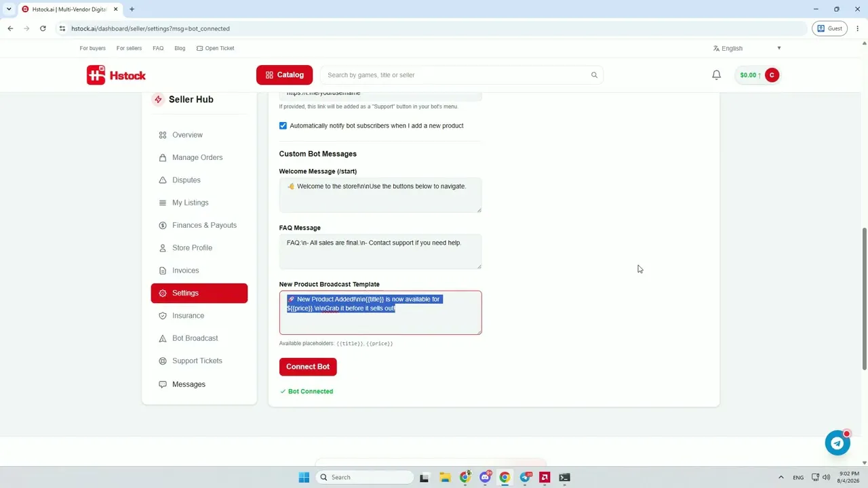Open the terminal taskbar icon

(564, 477)
